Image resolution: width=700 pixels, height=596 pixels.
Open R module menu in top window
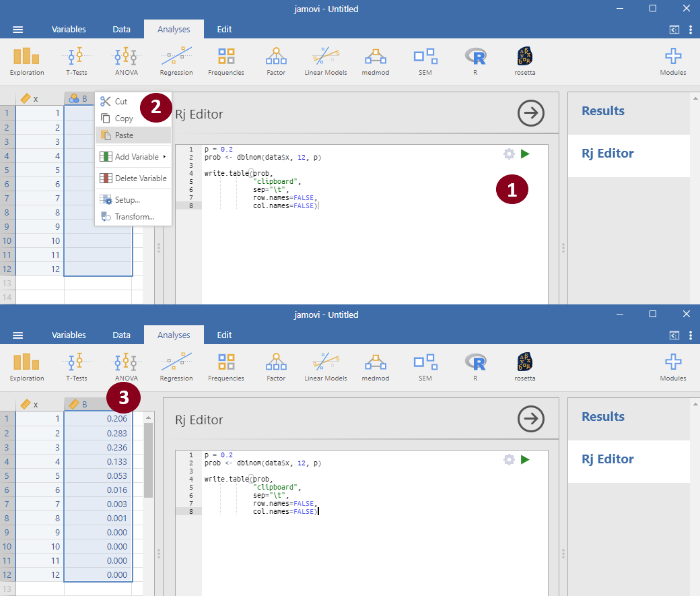point(475,62)
